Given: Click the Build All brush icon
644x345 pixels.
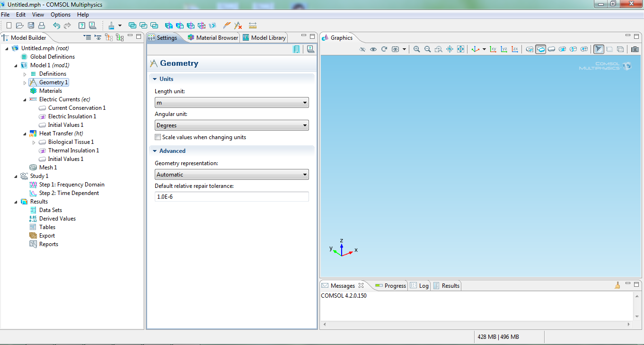Looking at the screenshot, I should click(111, 26).
